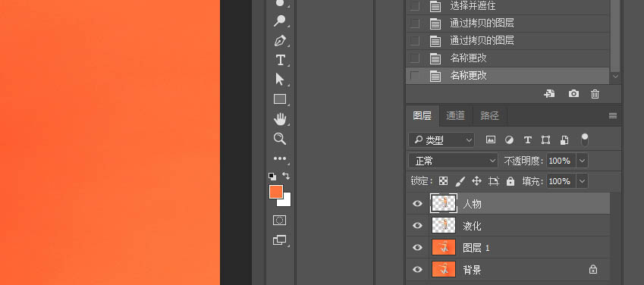Swap foreground and background colors
The width and height of the screenshot is (644, 285).
tap(286, 176)
